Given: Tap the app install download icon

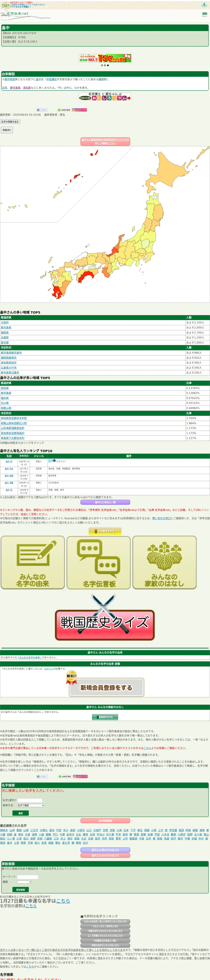Looking at the screenshot, I should coord(204,5).
